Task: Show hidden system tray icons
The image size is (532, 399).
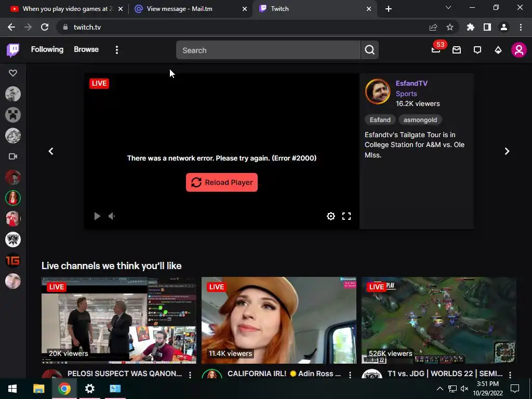Action: tap(440, 389)
